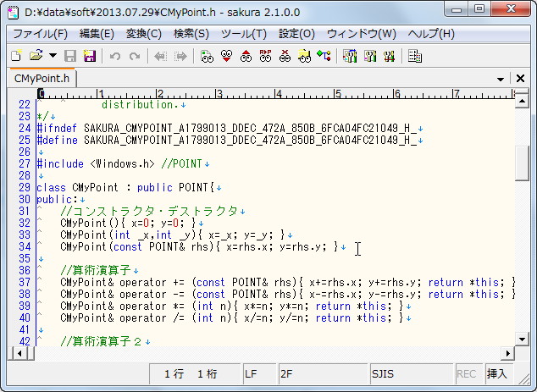Click the rightmost toolbar list-settings icon
Screen dimensions: 537x392
415,56
